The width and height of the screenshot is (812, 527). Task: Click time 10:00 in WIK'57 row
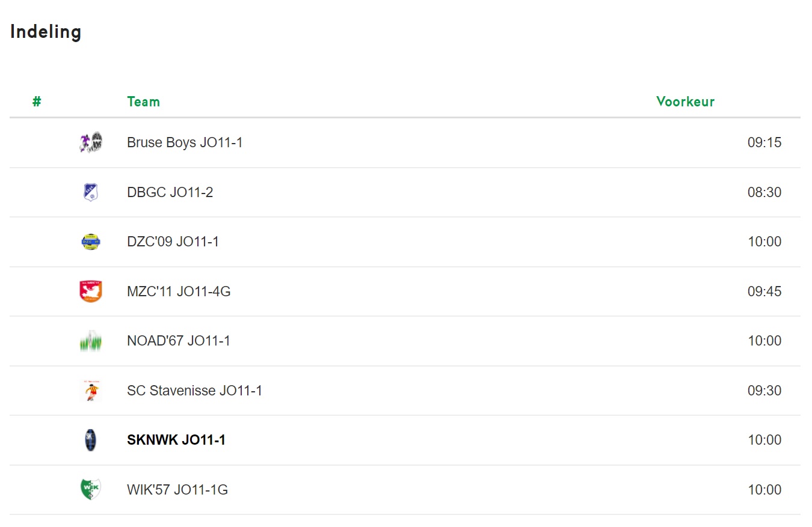[764, 490]
